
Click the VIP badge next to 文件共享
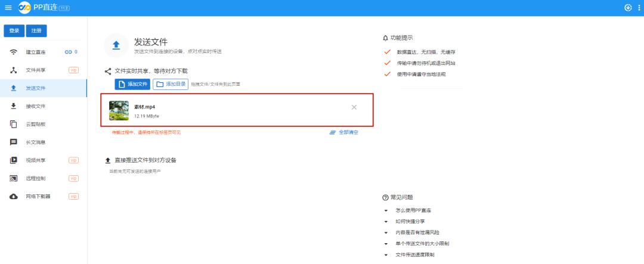(x=73, y=70)
